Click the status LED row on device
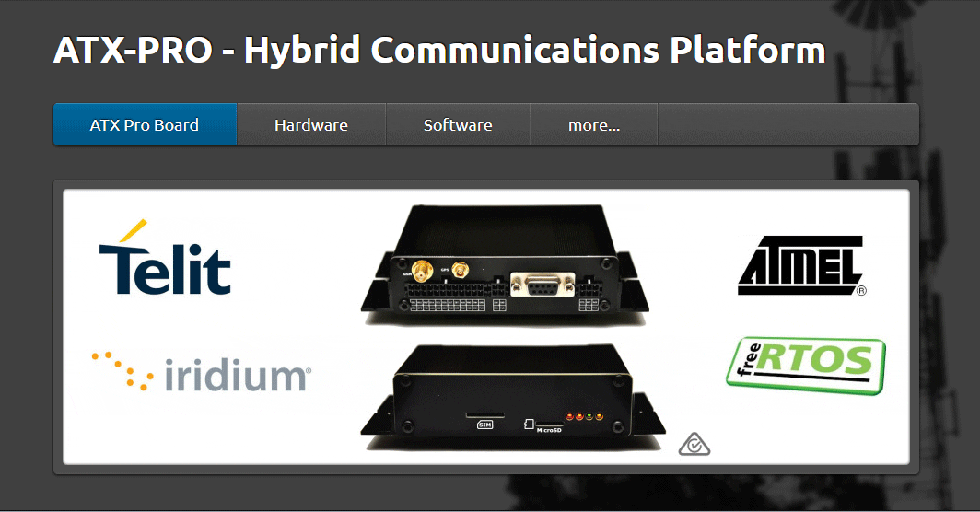This screenshot has width=980, height=512. 584,416
